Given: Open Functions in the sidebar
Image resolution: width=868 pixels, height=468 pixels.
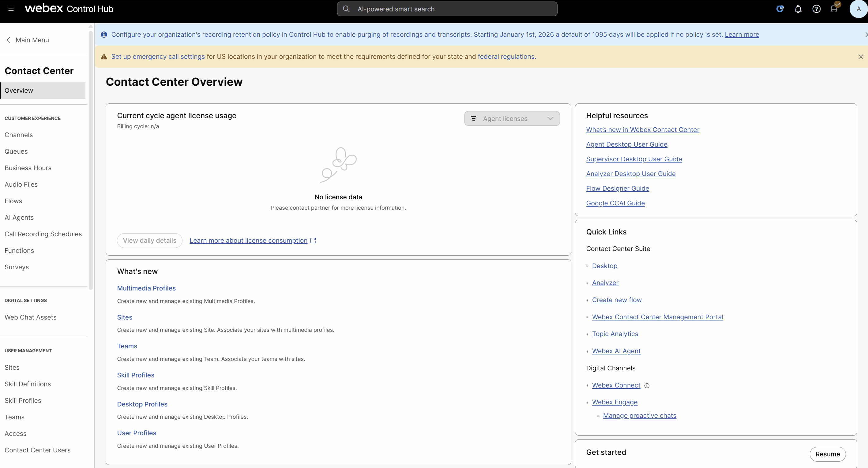Looking at the screenshot, I should 19,250.
